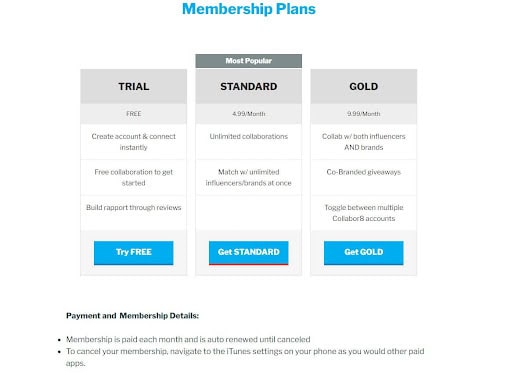This screenshot has height=387, width=512.
Task: Click the FREE price label
Action: (x=134, y=114)
